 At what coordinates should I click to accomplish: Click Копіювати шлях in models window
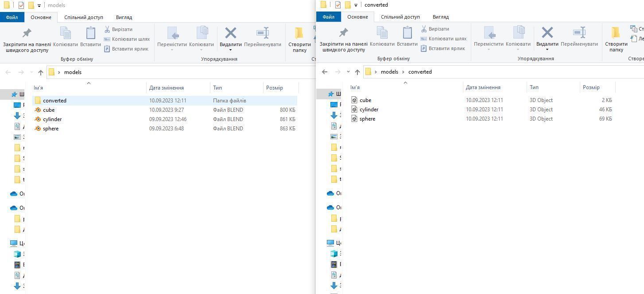(x=127, y=39)
